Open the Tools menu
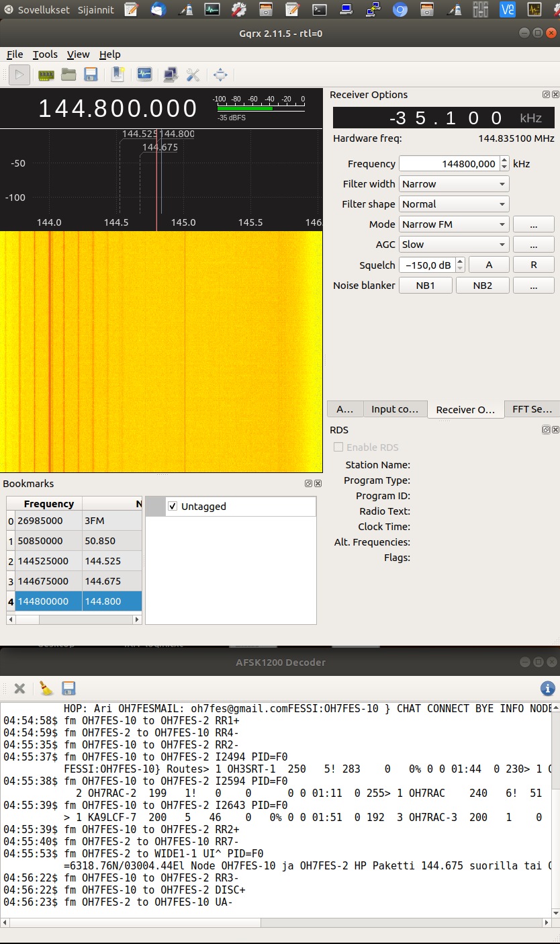The height and width of the screenshot is (944, 560). 45,54
